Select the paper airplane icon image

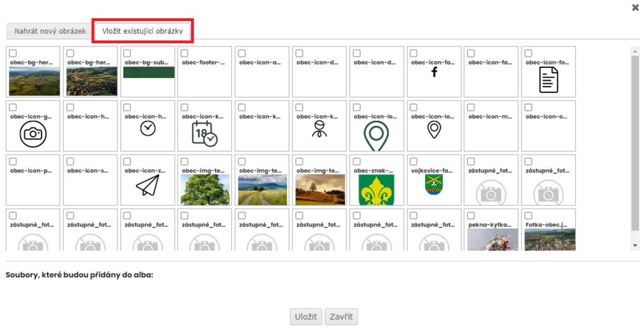click(x=147, y=186)
